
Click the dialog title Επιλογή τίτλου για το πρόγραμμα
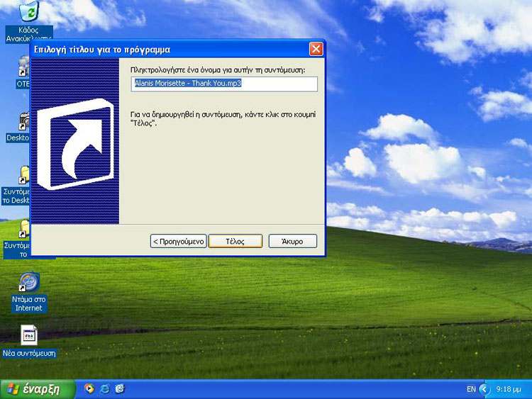click(102, 50)
